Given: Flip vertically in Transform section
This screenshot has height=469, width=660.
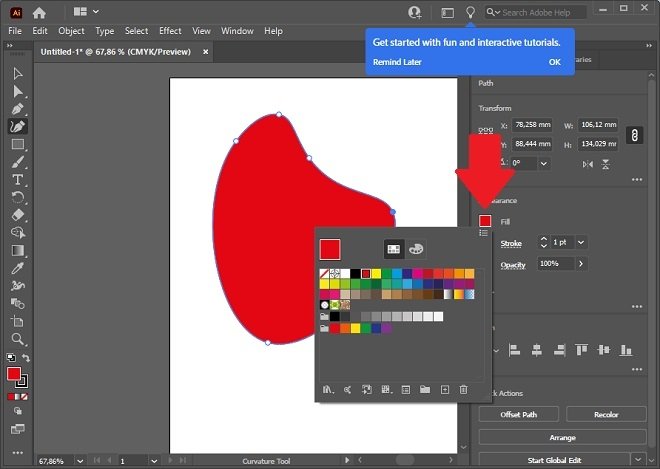Looking at the screenshot, I should coord(606,164).
